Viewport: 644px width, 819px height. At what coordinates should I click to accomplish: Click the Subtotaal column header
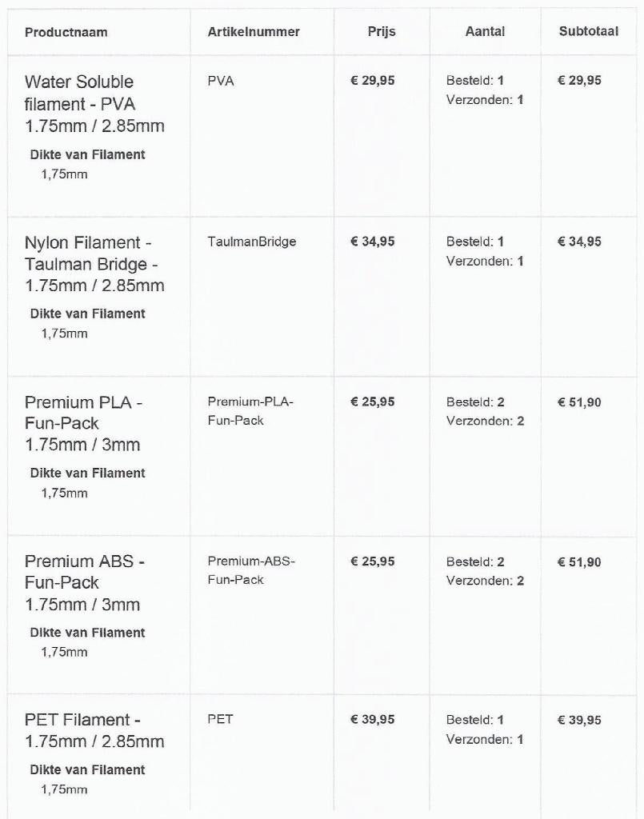click(x=588, y=31)
